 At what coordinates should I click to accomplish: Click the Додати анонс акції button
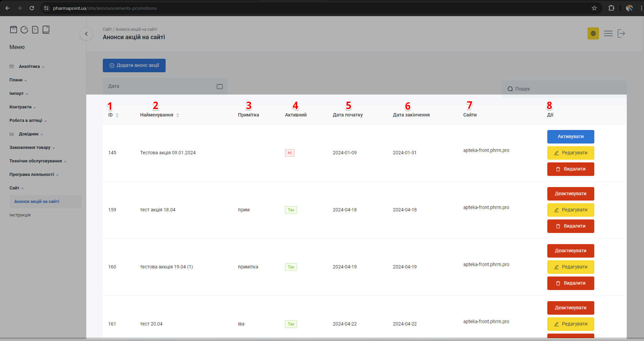tap(134, 65)
